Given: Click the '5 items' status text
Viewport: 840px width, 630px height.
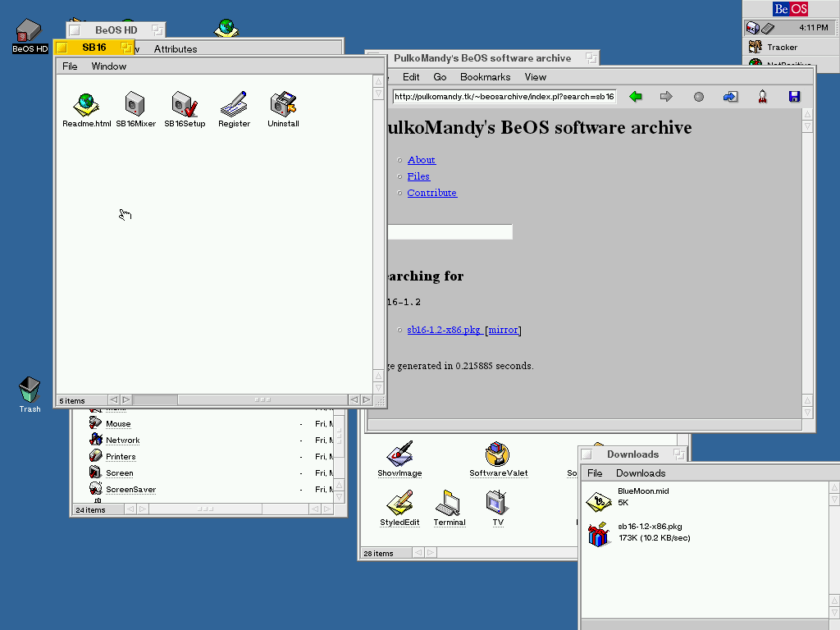Looking at the screenshot, I should pyautogui.click(x=72, y=400).
